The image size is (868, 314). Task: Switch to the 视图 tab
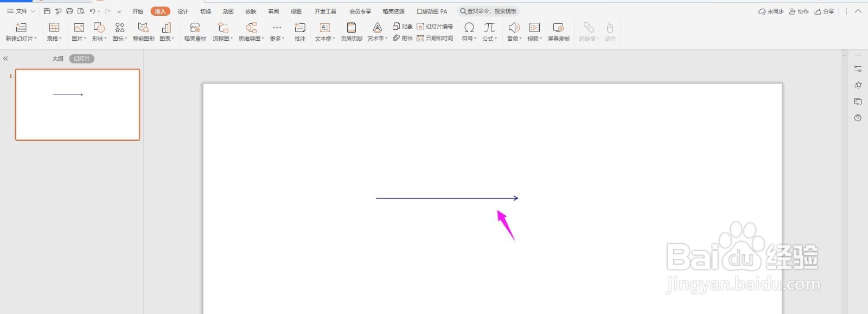point(296,11)
